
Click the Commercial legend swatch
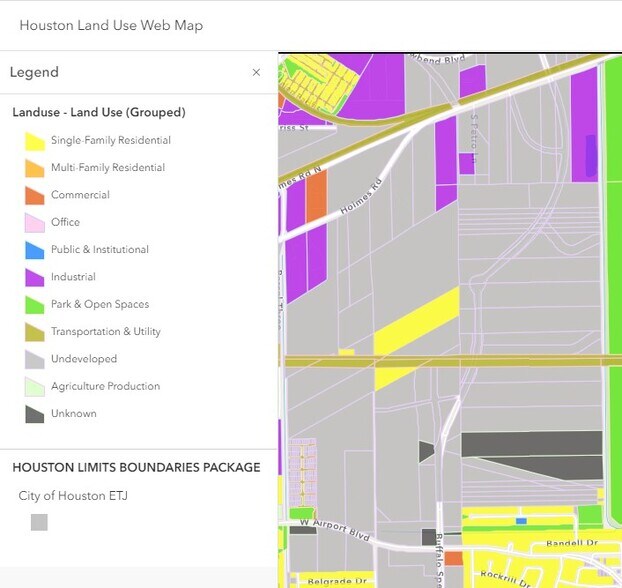pos(34,195)
